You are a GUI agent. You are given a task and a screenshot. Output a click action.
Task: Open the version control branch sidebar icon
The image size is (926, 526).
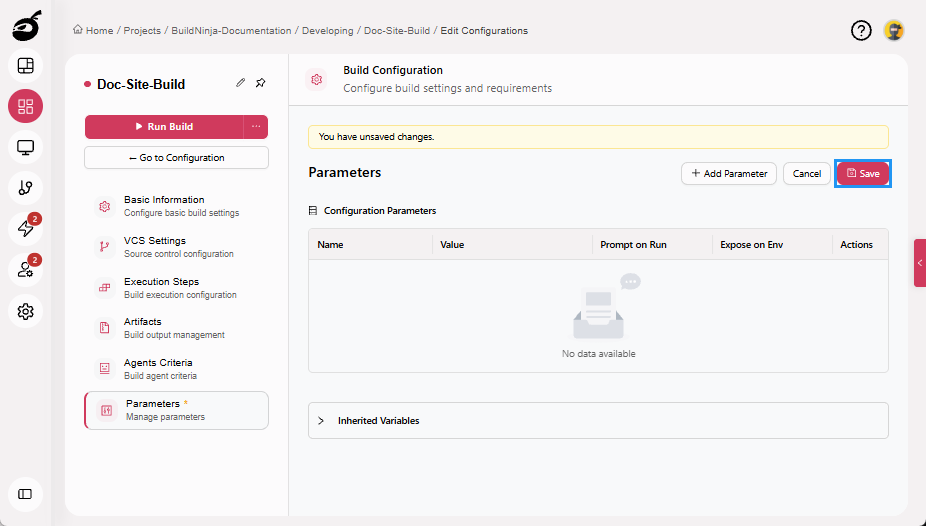coord(25,188)
